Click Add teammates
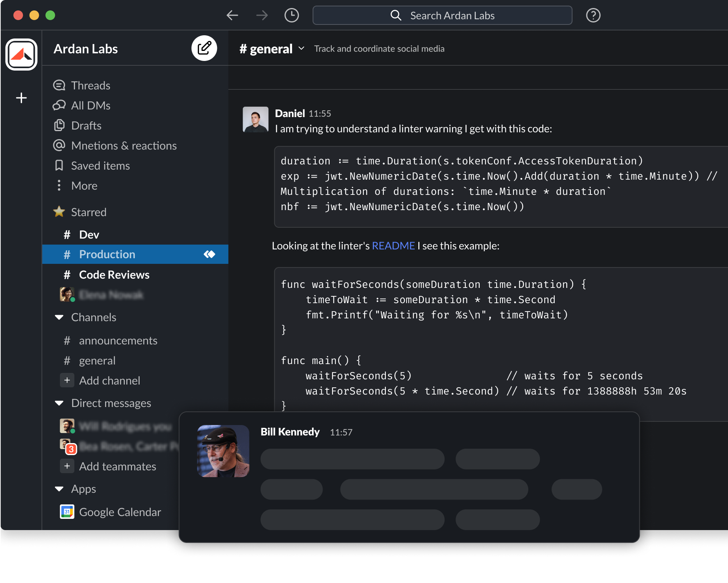Viewport: 728px width, 583px height. point(118,466)
